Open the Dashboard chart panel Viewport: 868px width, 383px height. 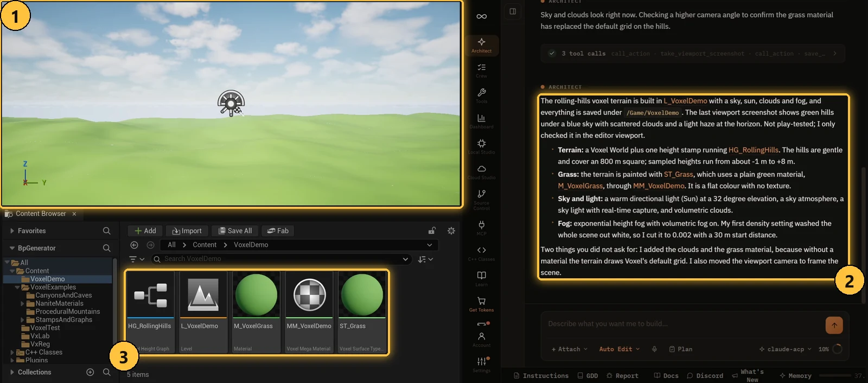click(x=481, y=122)
